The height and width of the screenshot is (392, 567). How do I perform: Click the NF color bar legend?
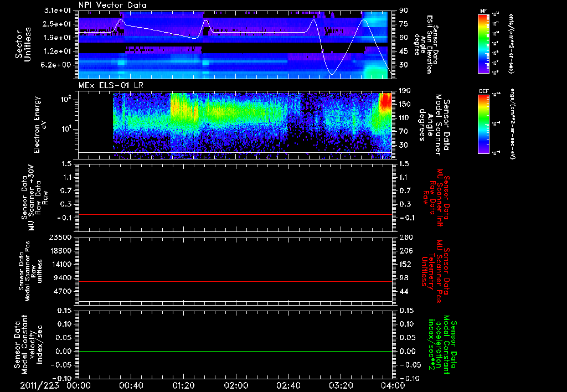[484, 44]
